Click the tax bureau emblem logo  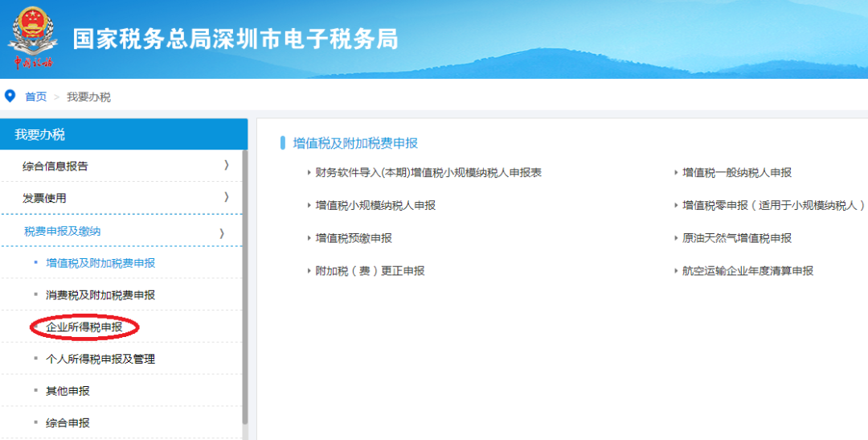pyautogui.click(x=33, y=38)
